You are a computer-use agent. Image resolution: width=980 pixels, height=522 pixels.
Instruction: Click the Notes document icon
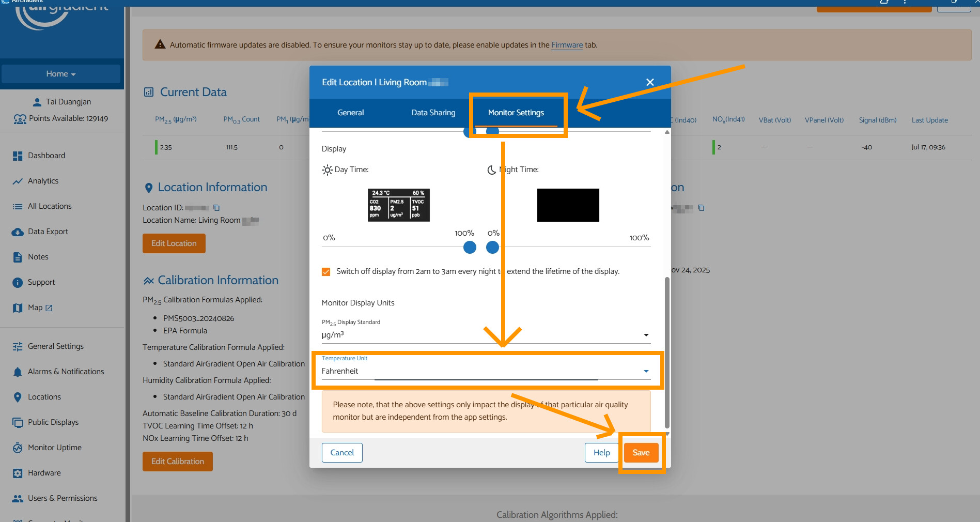(x=18, y=257)
